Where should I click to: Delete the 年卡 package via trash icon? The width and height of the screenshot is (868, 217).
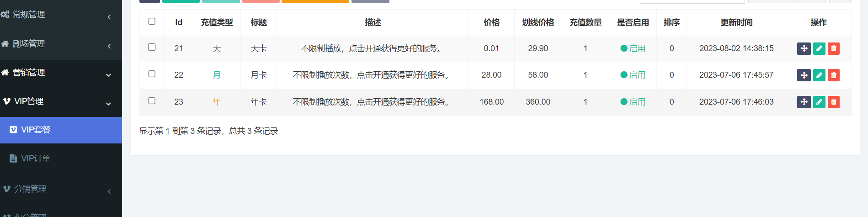coord(834,102)
